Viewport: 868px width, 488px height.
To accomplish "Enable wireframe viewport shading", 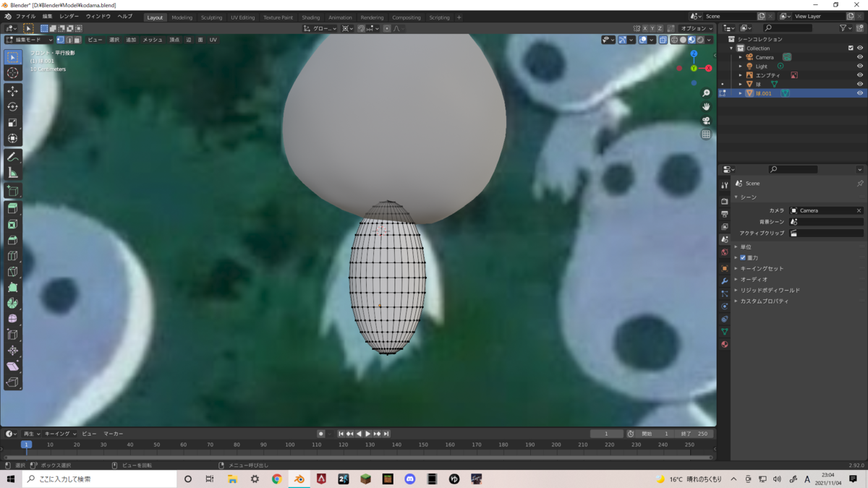I will 675,40.
